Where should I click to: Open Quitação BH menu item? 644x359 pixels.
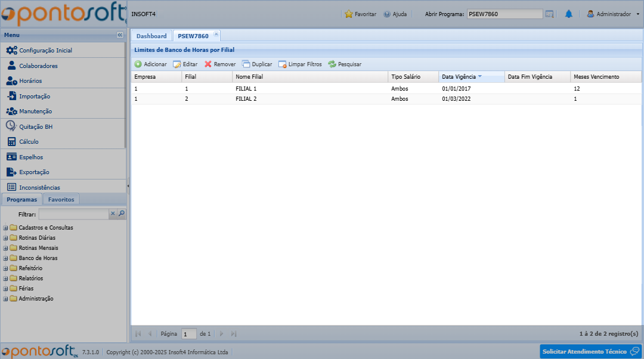[35, 126]
